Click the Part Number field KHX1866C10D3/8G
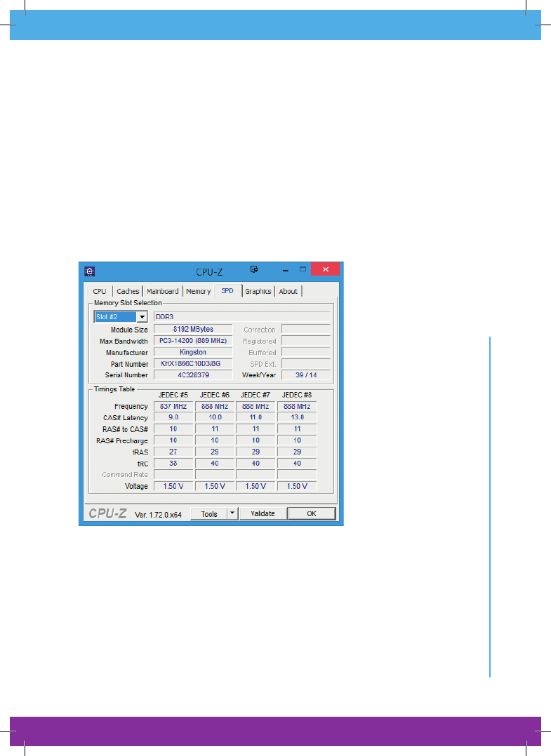Viewport: 551px width, 756px height. (x=193, y=364)
